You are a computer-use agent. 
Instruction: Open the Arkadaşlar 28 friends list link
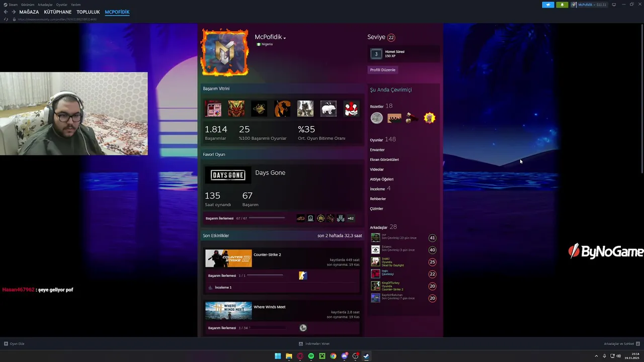pos(383,227)
